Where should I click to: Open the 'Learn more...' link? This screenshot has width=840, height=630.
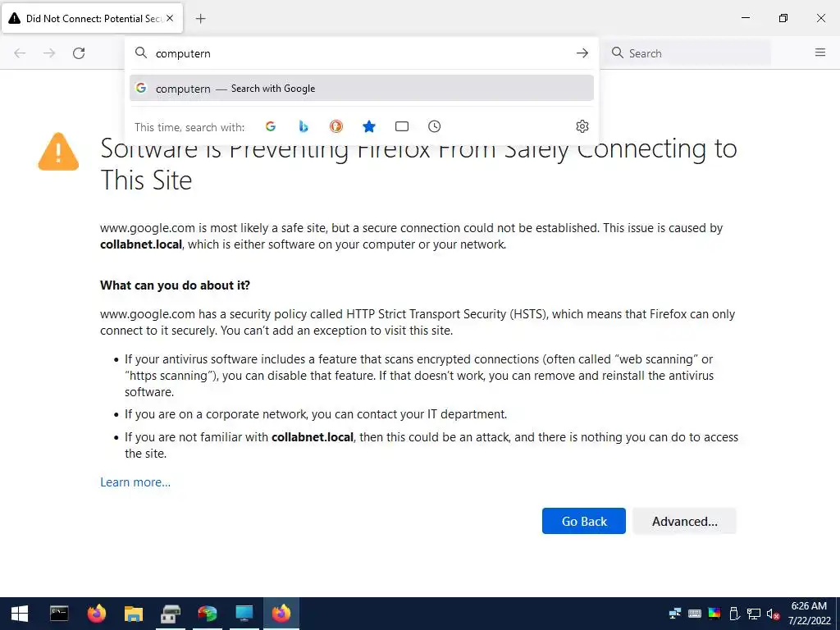click(135, 482)
